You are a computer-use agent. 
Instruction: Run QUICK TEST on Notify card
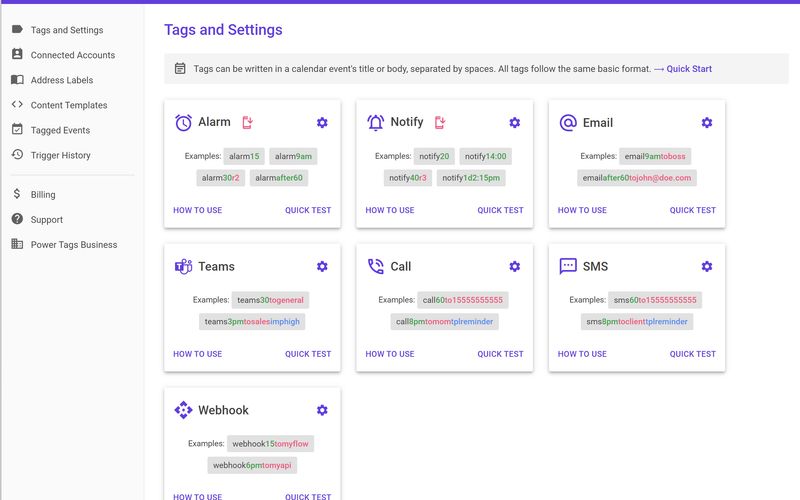(x=501, y=210)
